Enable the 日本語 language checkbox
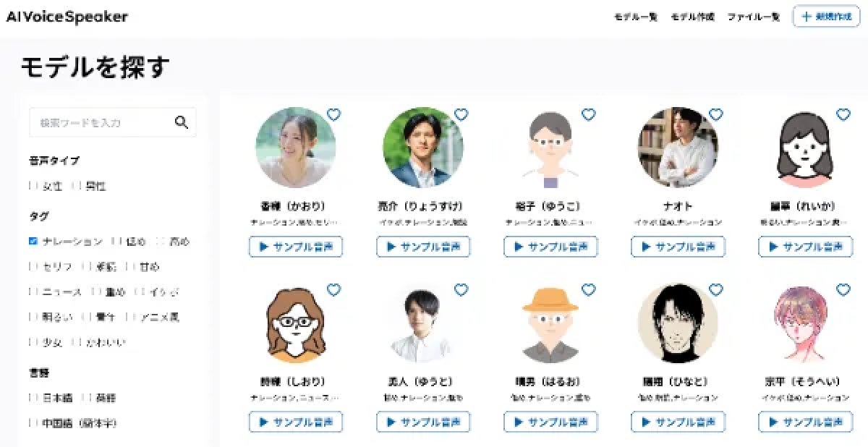Image resolution: width=868 pixels, height=447 pixels. 33,397
